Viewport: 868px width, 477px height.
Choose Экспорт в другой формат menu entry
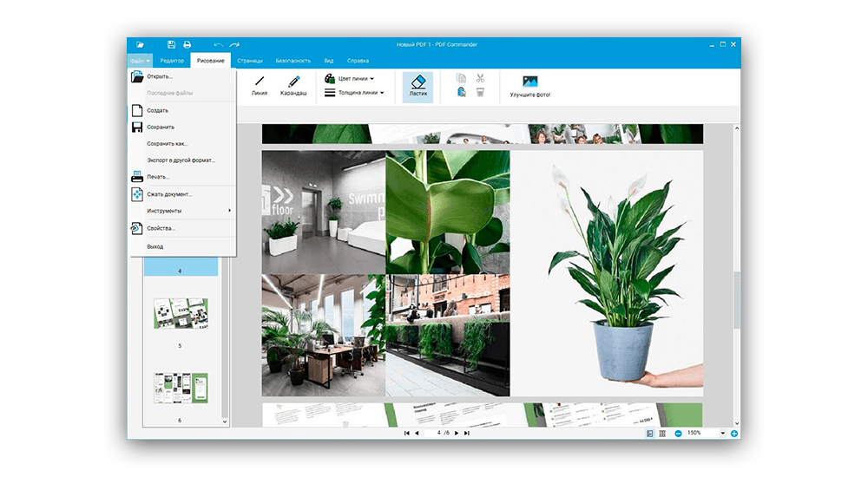point(181,160)
